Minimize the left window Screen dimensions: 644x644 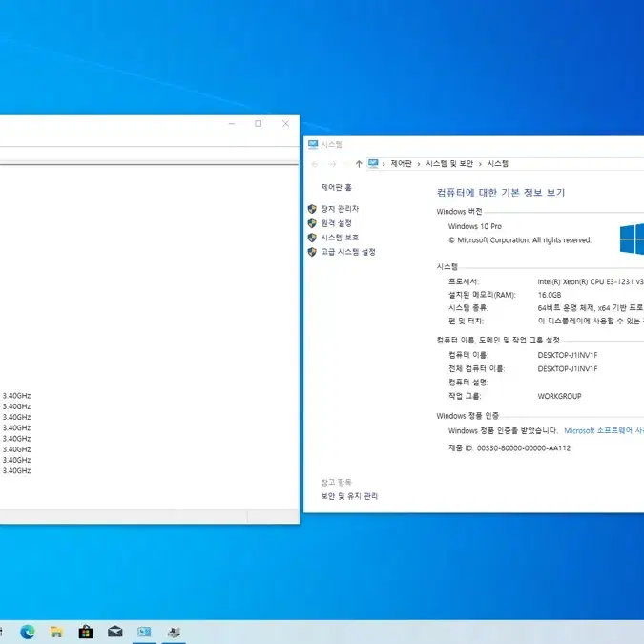(232, 124)
